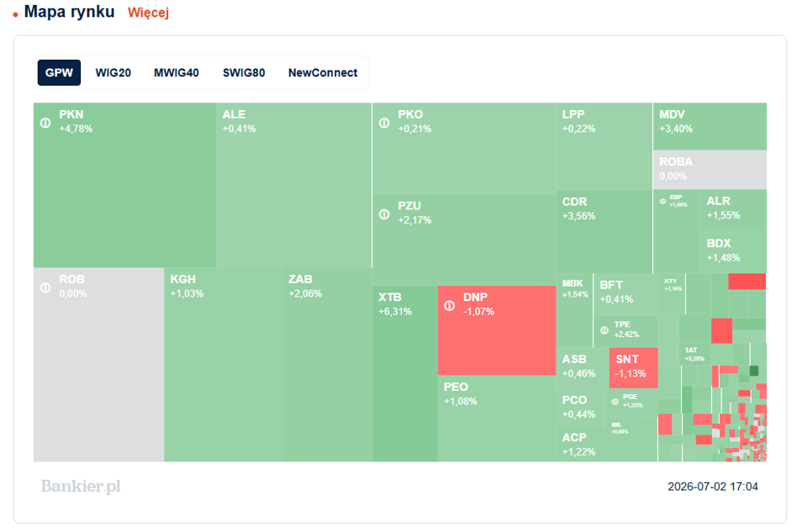The height and width of the screenshot is (532, 797).
Task: Open the CDR +3,56% tile
Action: (x=604, y=232)
